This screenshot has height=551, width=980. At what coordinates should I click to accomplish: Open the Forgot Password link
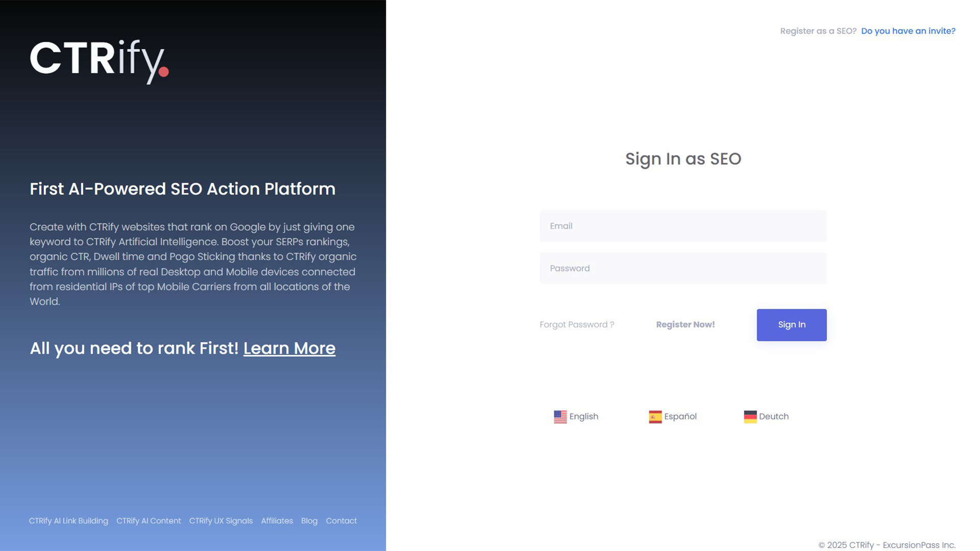(x=577, y=324)
